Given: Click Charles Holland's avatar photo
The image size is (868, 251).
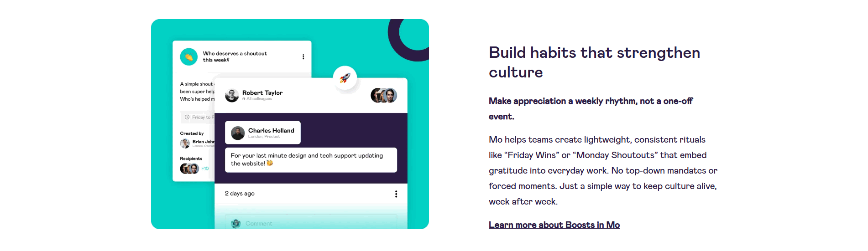Looking at the screenshot, I should [238, 133].
